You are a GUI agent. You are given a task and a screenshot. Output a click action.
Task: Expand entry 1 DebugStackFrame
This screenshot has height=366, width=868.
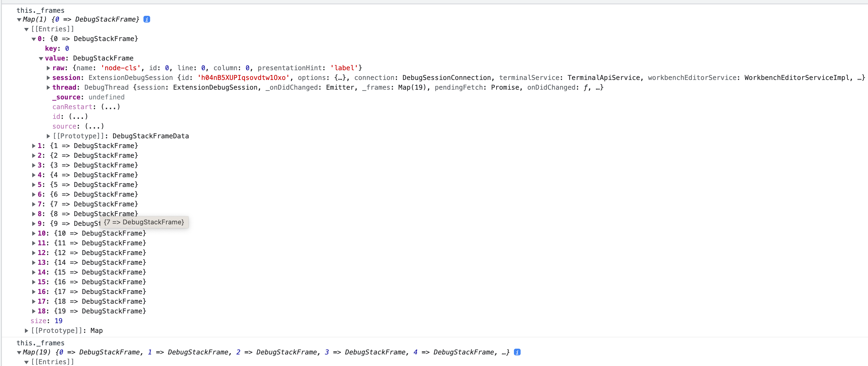pyautogui.click(x=34, y=146)
